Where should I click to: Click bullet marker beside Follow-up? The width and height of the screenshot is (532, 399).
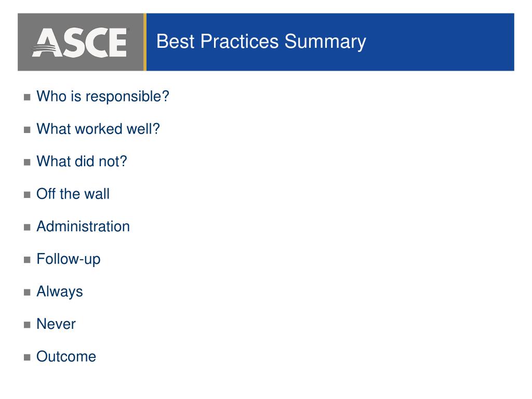point(27,260)
